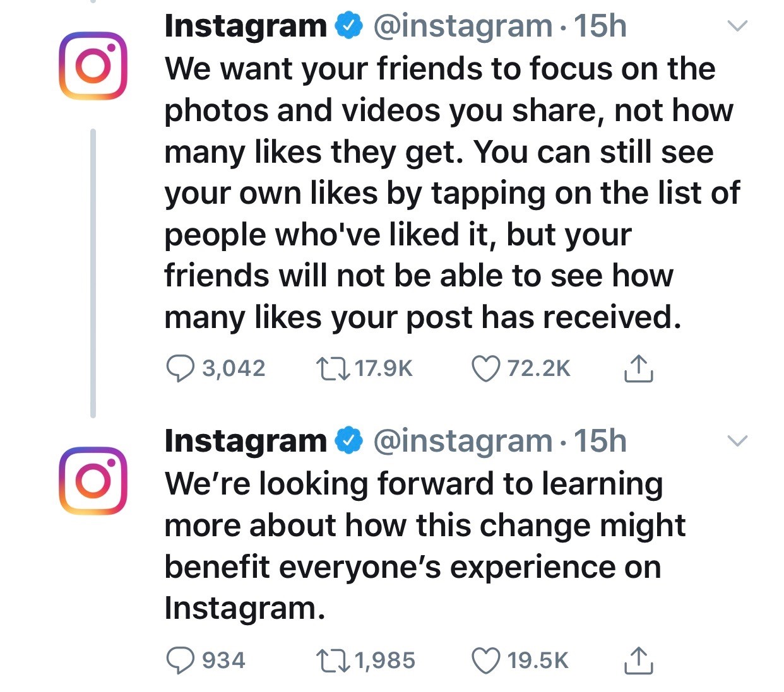This screenshot has width=784, height=692.
Task: Open Instagram avatar on first tweet
Action: tap(93, 66)
